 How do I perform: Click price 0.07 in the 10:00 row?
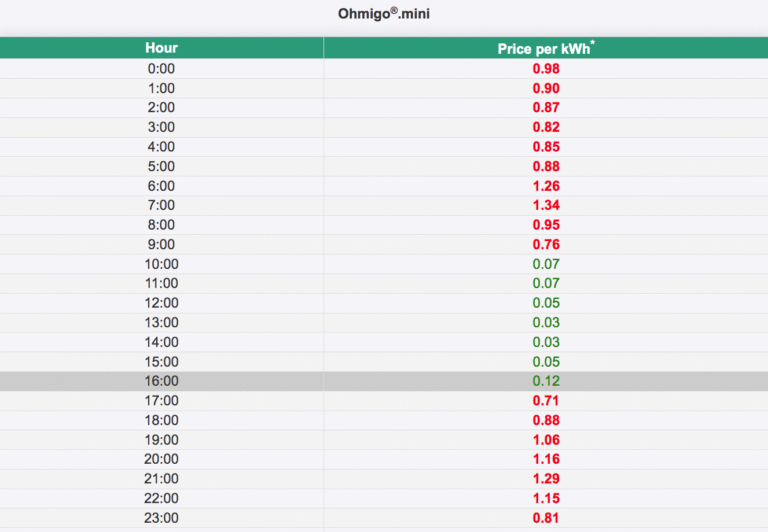(x=546, y=264)
